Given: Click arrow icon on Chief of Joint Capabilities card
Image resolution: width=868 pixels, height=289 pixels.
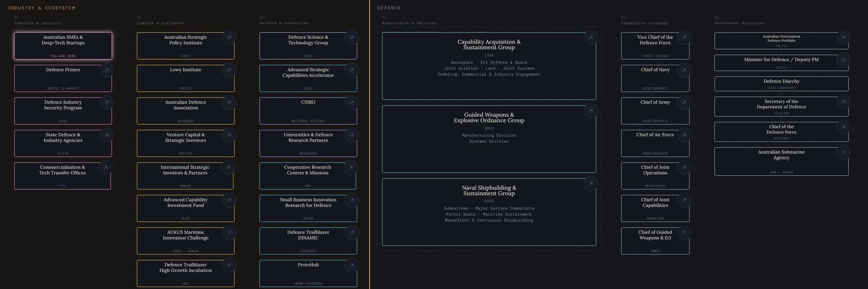Looking at the screenshot, I should [684, 200].
